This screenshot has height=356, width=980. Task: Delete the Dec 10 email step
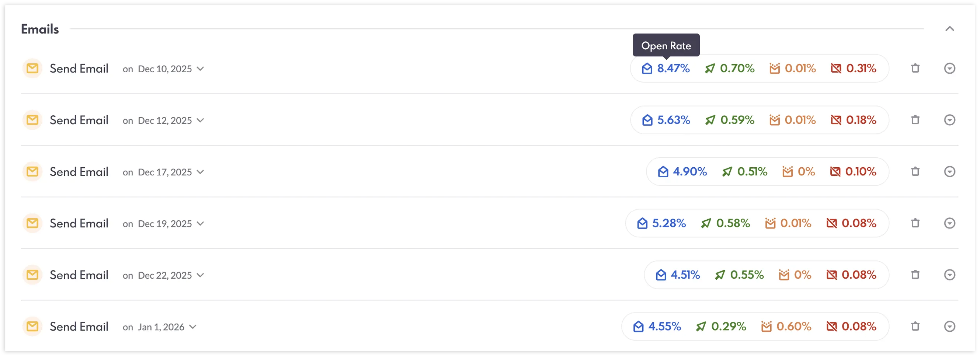pos(915,68)
